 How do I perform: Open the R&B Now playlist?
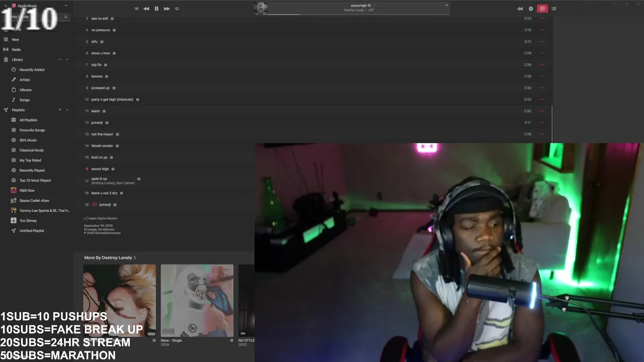[x=27, y=191]
